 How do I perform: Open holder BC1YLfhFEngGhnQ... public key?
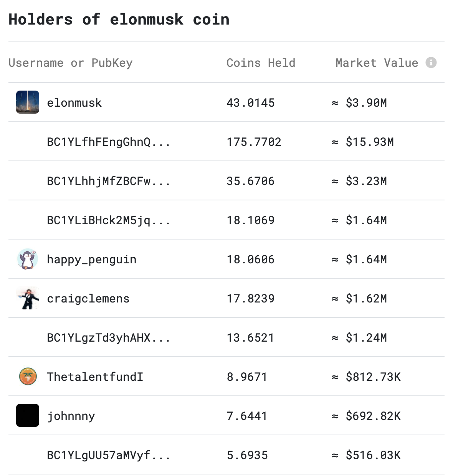click(108, 142)
